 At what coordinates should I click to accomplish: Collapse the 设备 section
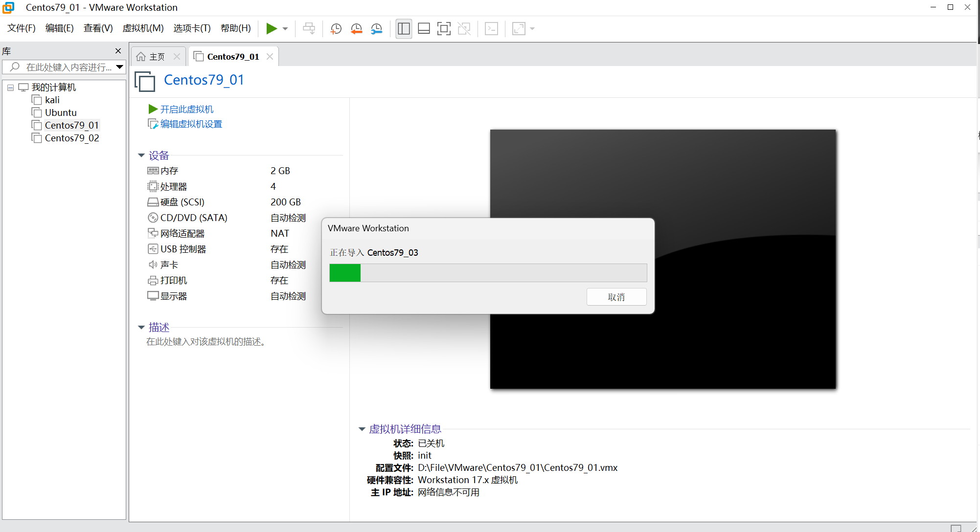141,155
